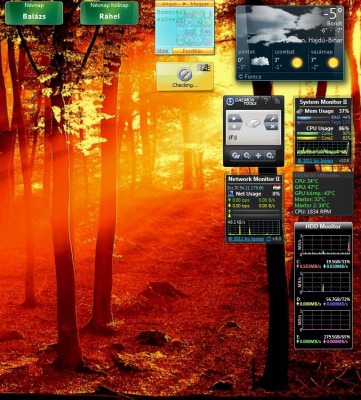Click the bottom drive graph in HDD Monitor
361x400 pixels.
[326, 320]
